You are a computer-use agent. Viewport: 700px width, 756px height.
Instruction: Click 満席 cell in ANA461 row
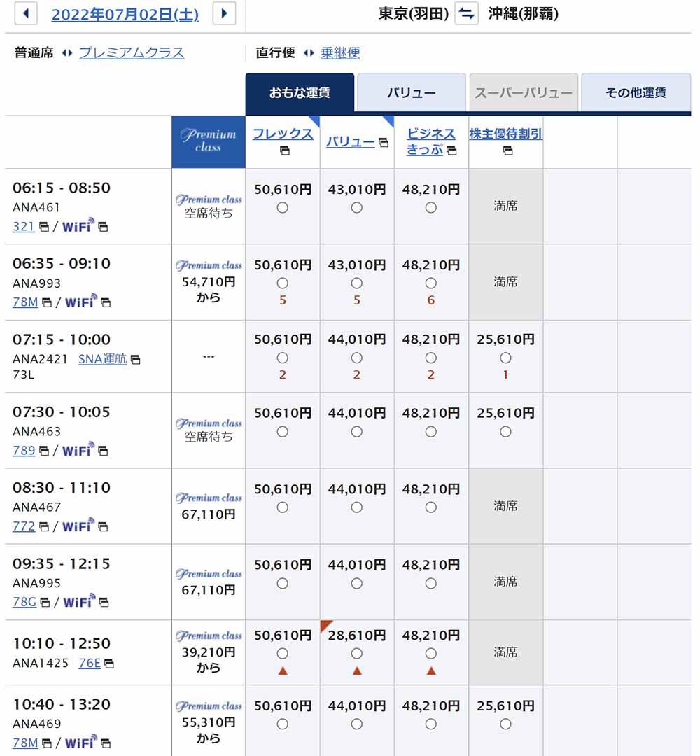point(505,206)
